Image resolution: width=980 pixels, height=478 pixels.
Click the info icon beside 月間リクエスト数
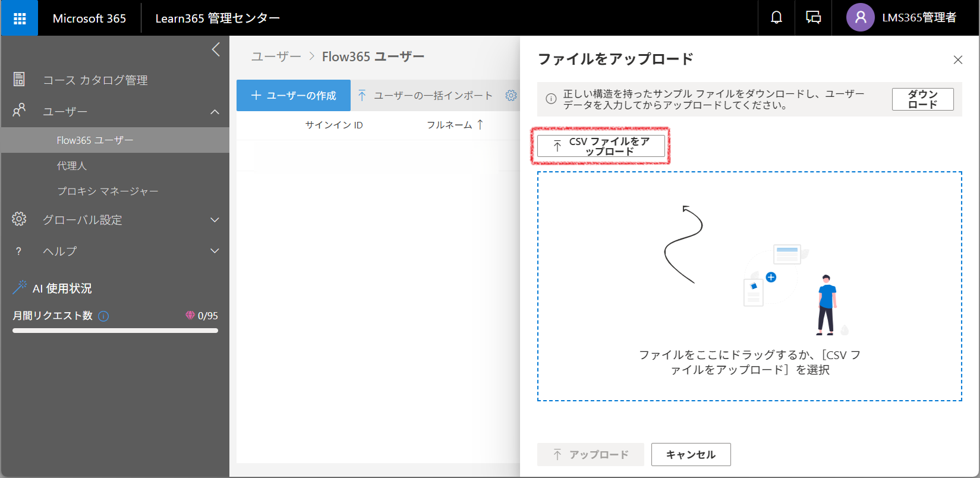[x=103, y=316]
